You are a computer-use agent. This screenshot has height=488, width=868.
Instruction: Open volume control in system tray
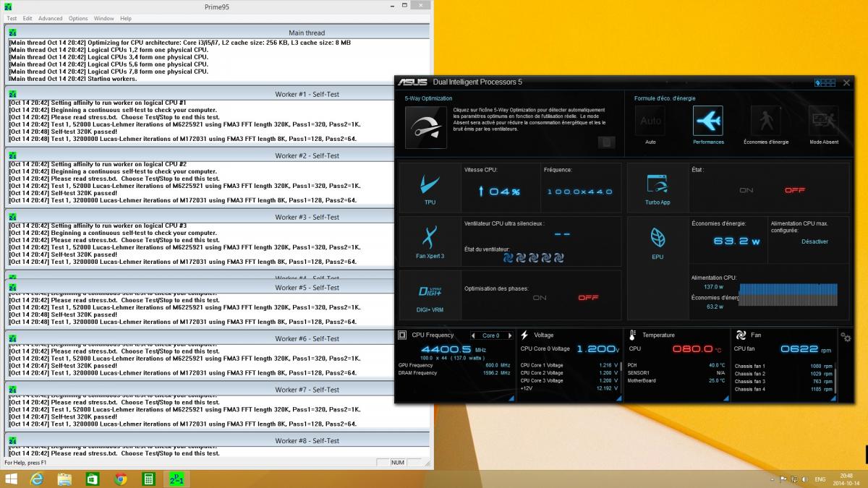pos(804,479)
